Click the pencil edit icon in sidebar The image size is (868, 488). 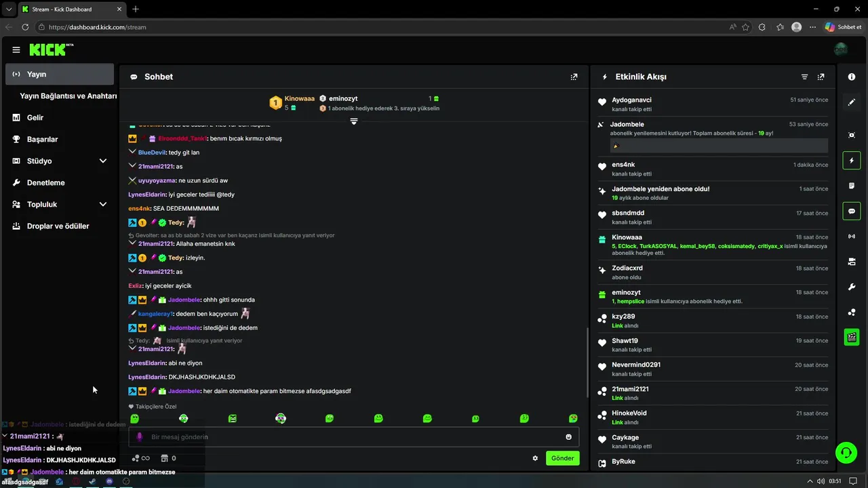click(x=852, y=102)
